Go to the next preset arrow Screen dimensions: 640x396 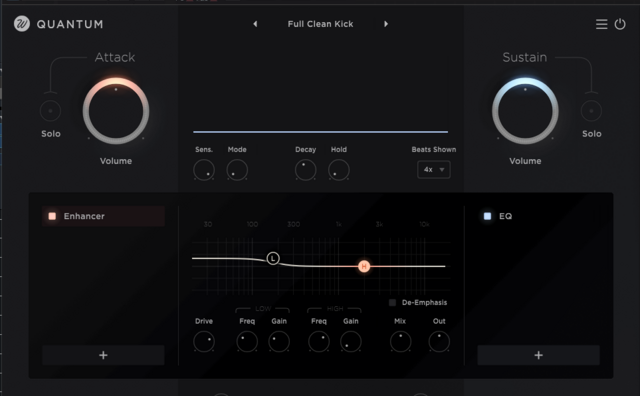point(386,24)
